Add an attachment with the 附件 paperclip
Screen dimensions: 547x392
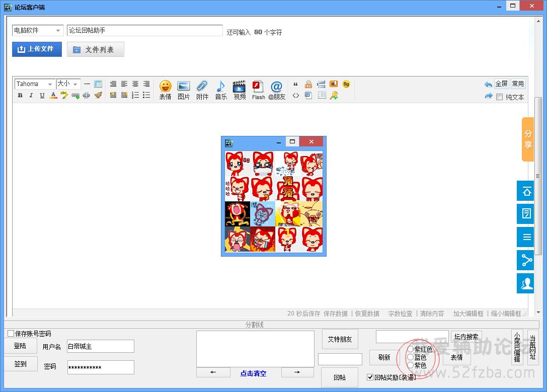click(202, 90)
